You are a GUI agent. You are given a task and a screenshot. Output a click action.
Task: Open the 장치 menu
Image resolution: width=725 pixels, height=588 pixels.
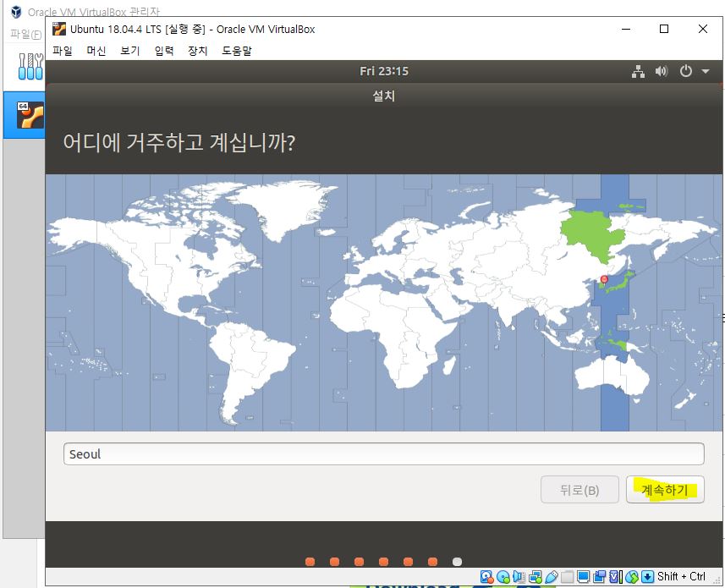[197, 51]
